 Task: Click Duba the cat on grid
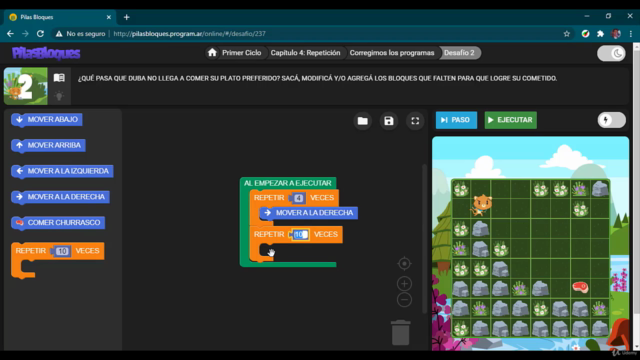481,204
